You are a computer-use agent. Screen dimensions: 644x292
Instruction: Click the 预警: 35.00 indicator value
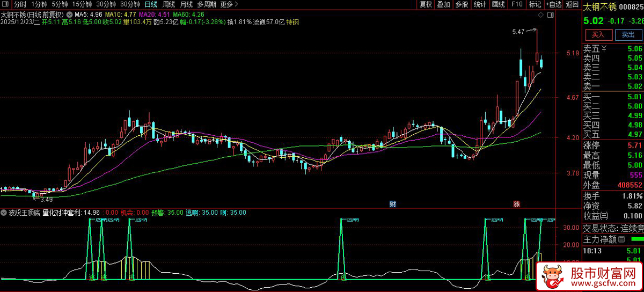[x=167, y=213]
